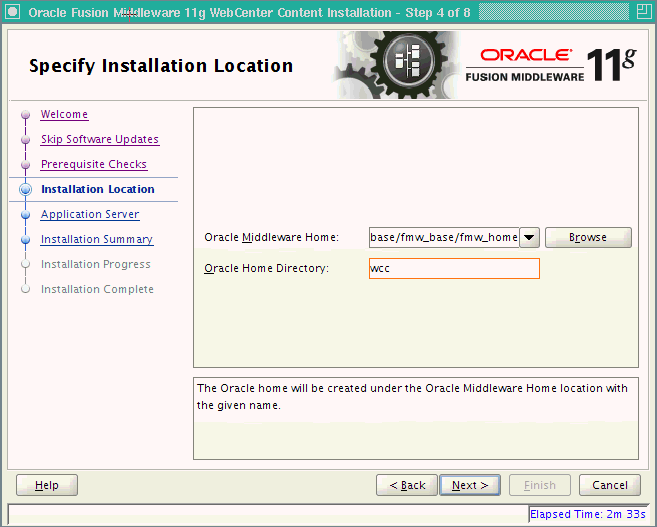Click the maximize icon in title bar
Viewport: 657px width, 527px height.
[x=643, y=12]
